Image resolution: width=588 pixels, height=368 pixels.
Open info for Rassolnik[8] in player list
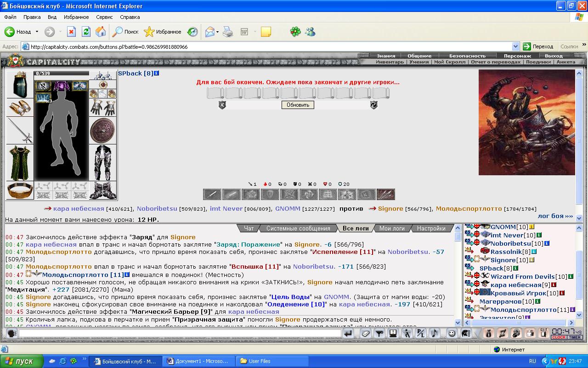(x=534, y=252)
